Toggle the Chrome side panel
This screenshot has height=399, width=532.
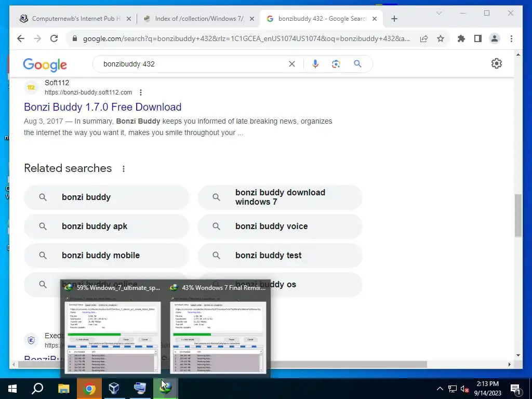coord(478,38)
